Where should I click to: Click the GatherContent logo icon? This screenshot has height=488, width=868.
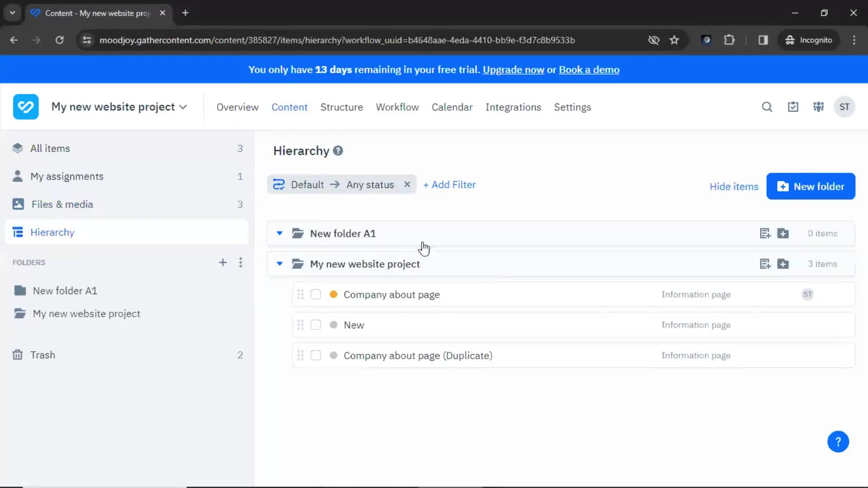26,107
